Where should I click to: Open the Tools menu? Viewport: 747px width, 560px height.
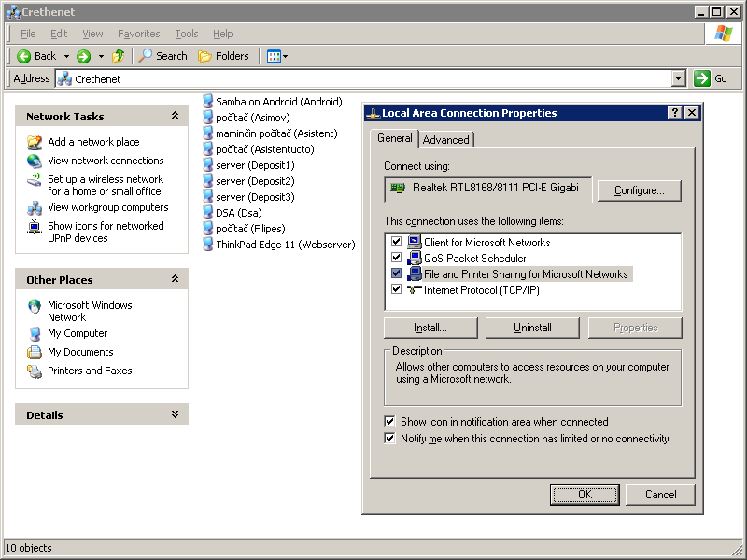click(x=186, y=34)
